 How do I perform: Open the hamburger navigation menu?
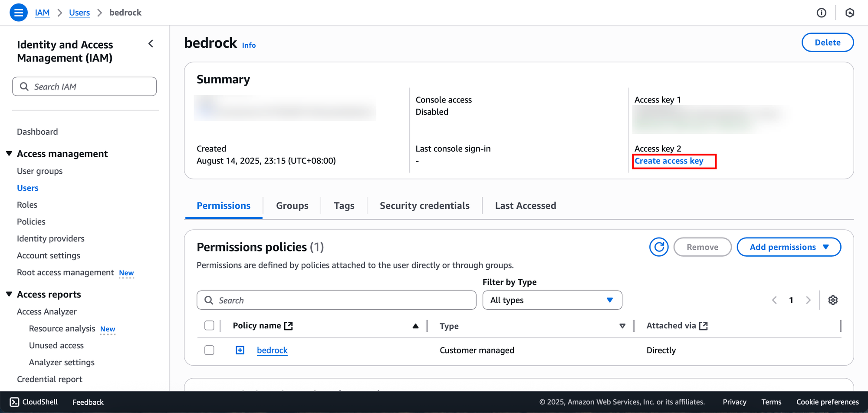coord(18,13)
